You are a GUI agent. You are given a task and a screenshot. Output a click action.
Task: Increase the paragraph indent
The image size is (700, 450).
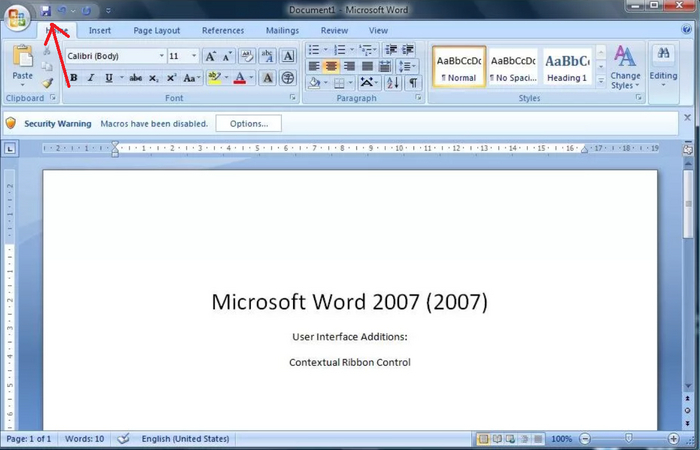[x=408, y=50]
